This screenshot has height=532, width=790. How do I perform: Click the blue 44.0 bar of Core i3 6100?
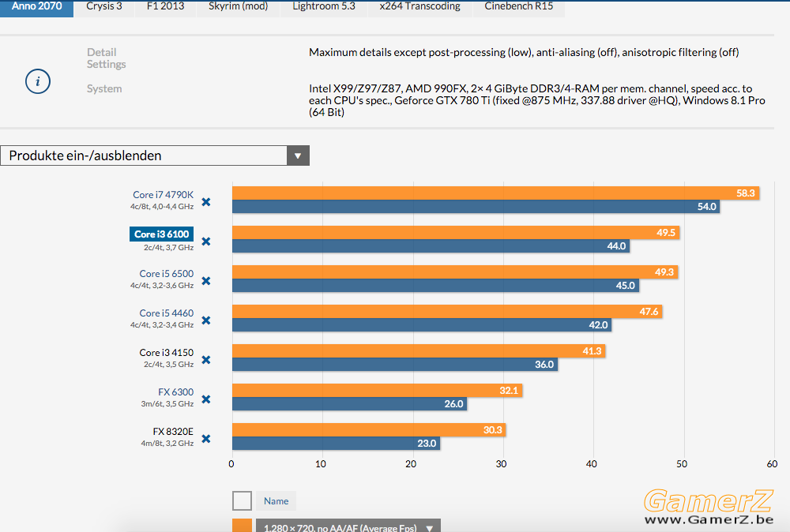[x=431, y=245]
